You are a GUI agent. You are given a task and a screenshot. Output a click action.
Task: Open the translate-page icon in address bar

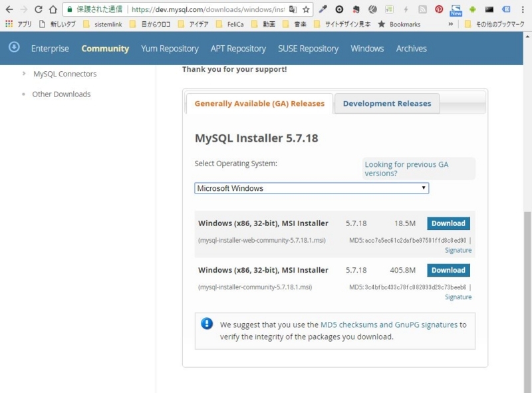tap(293, 9)
